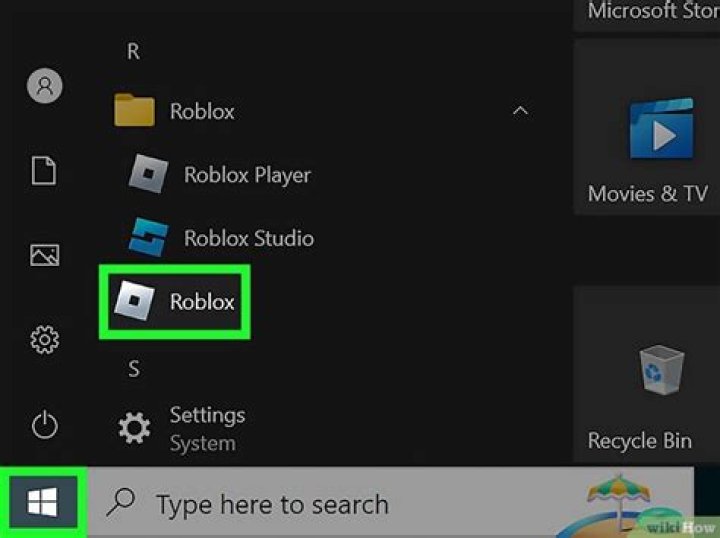
Task: Open the standalone Roblox app entry
Action: (x=174, y=302)
